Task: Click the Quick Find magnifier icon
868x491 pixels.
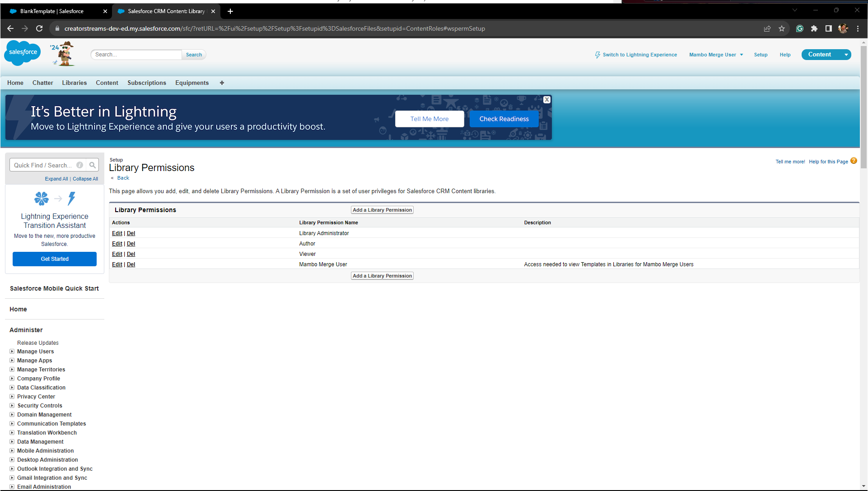Action: click(x=93, y=165)
